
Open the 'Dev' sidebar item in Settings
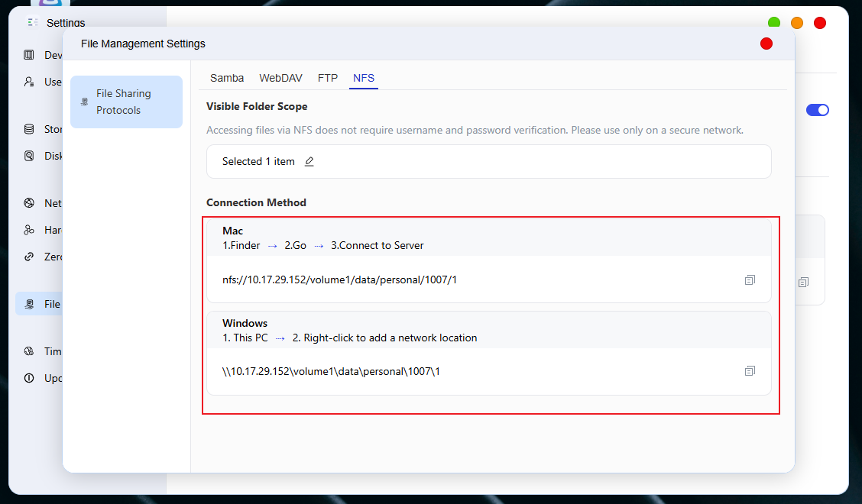[42, 55]
